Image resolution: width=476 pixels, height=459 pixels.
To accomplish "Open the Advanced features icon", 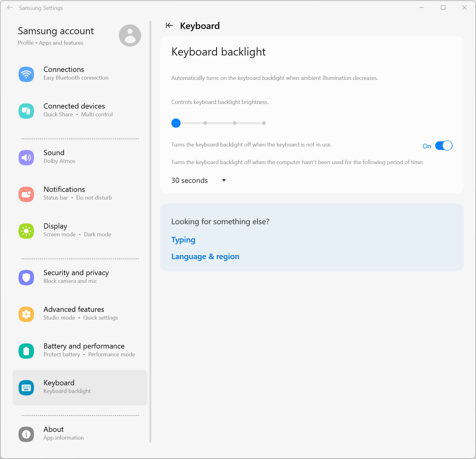I will point(26,314).
